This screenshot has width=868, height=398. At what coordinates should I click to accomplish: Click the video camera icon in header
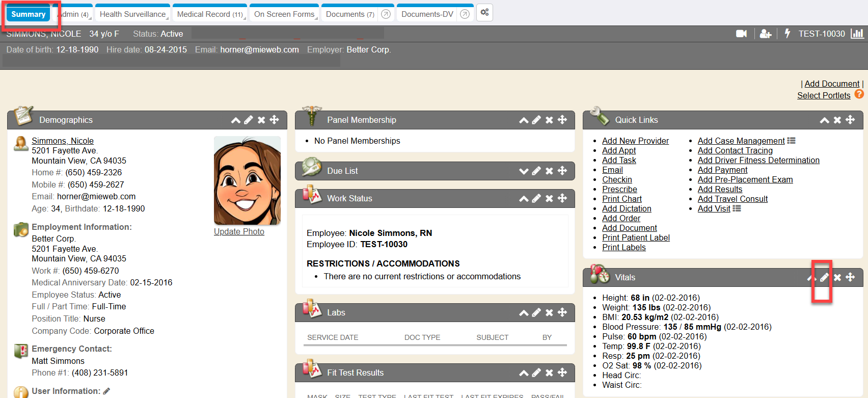(x=741, y=34)
